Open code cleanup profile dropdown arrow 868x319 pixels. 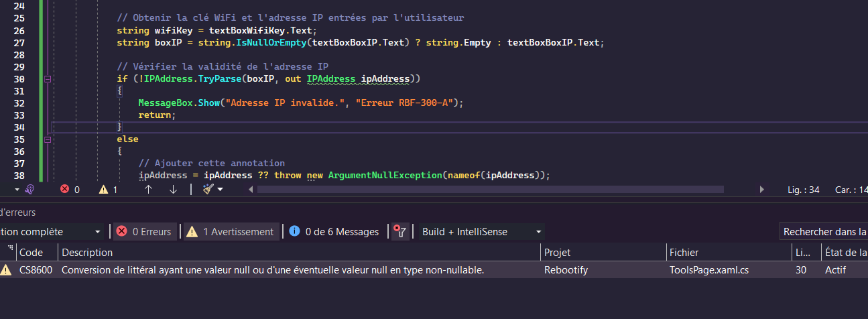point(220,190)
